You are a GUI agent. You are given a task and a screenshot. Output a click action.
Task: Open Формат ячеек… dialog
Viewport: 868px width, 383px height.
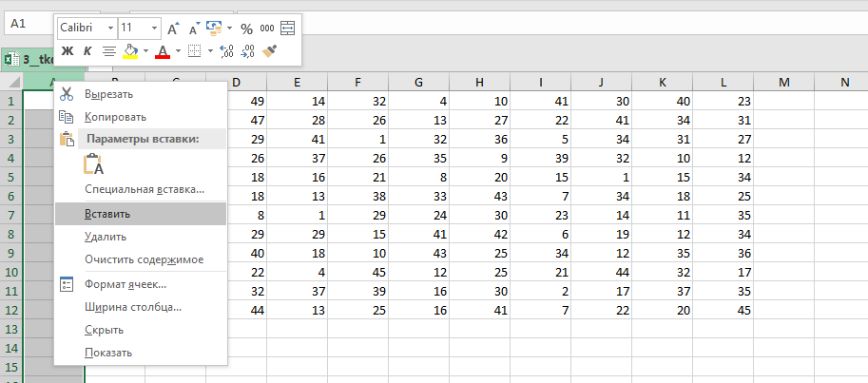point(125,284)
